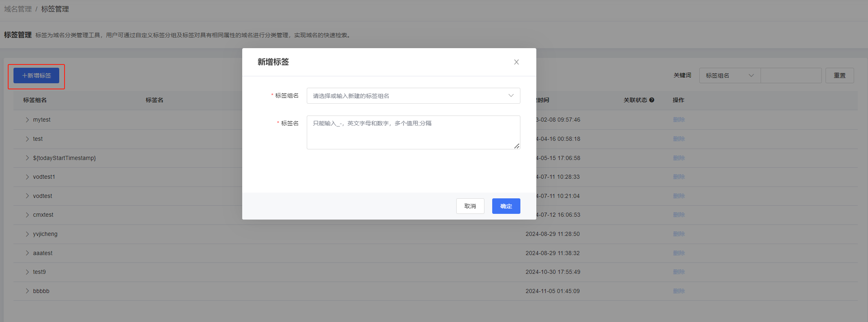Click the mytest group name text

click(42, 120)
